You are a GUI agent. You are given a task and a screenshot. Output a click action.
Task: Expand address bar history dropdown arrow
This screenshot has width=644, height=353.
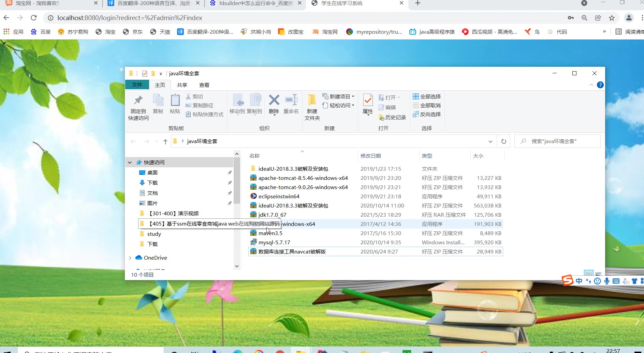(491, 141)
